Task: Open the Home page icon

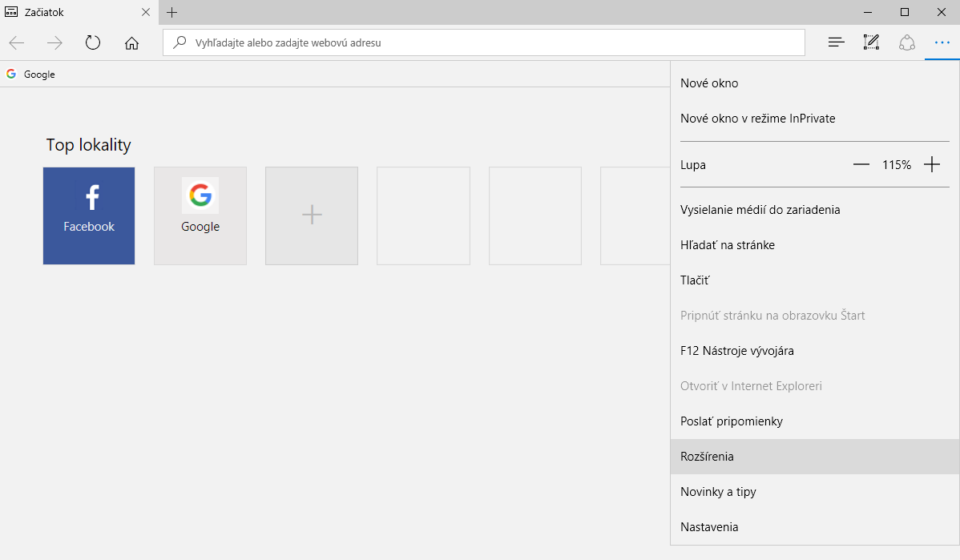Action: (x=131, y=42)
